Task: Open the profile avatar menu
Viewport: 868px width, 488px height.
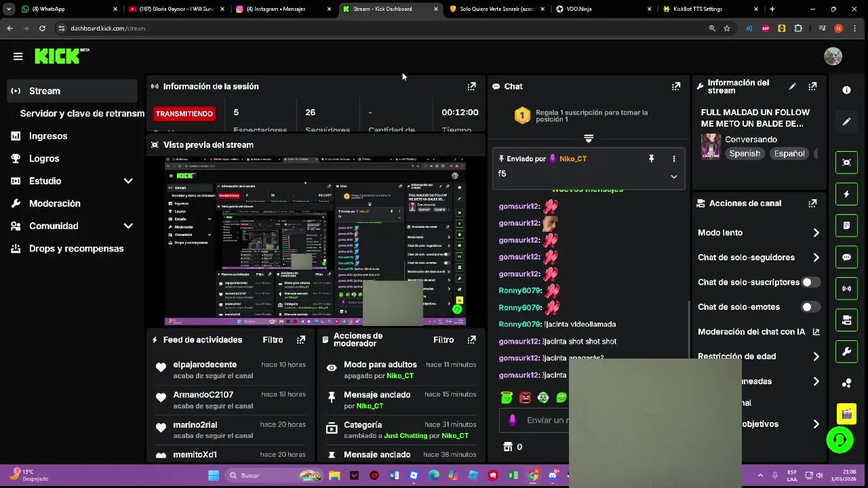Action: pyautogui.click(x=833, y=56)
